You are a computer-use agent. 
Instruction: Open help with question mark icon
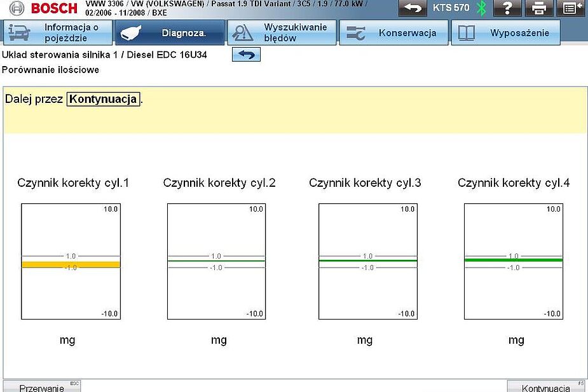507,8
